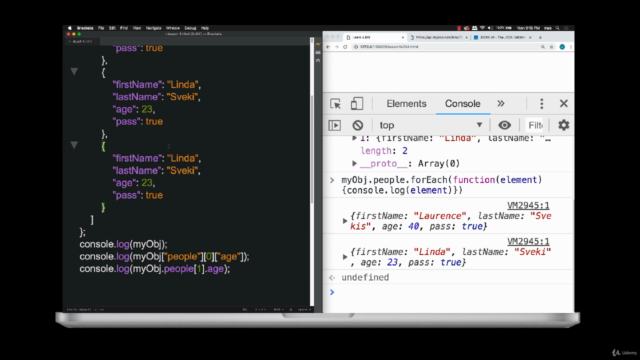Viewport: 640px width, 360px height.
Task: Select the third browser tab with the blue favicon
Action: click(503, 38)
